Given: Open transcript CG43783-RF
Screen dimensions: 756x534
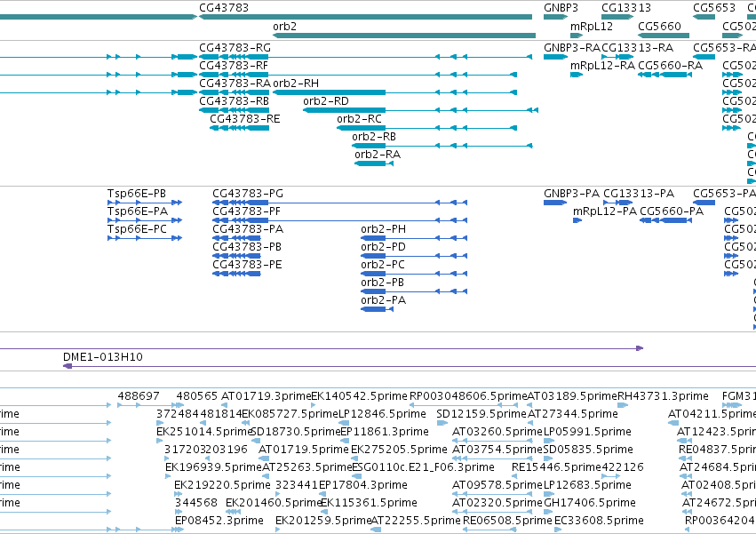Looking at the screenshot, I should point(234,66).
